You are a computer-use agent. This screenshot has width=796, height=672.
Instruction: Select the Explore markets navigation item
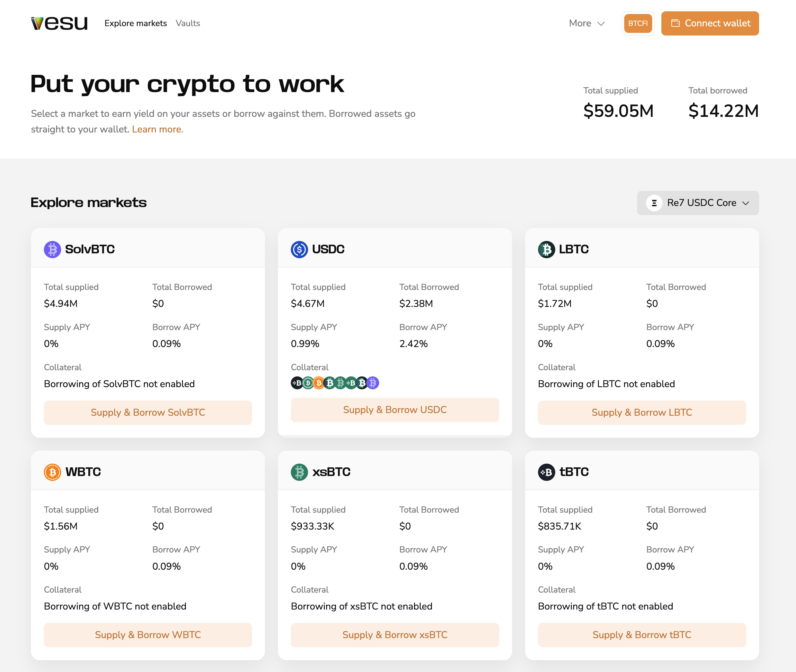tap(136, 23)
